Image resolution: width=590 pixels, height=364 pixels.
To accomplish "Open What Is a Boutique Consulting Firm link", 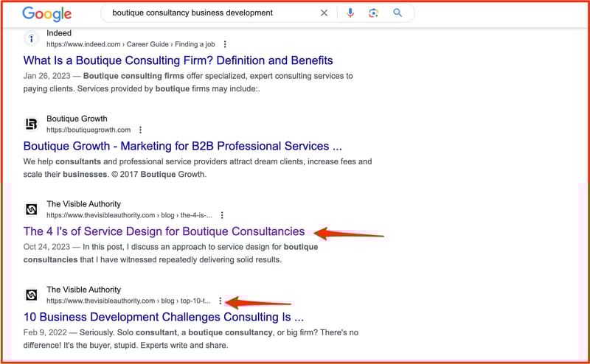I will click(x=178, y=60).
